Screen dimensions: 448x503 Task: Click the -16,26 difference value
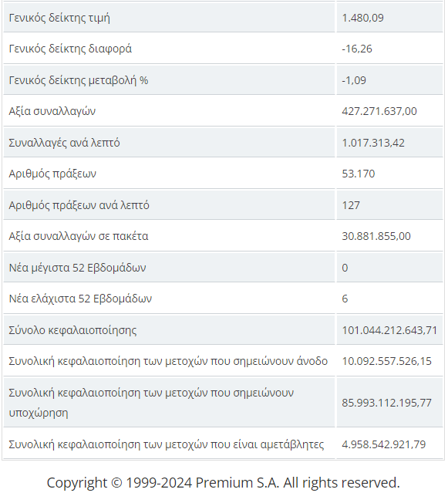pos(356,49)
